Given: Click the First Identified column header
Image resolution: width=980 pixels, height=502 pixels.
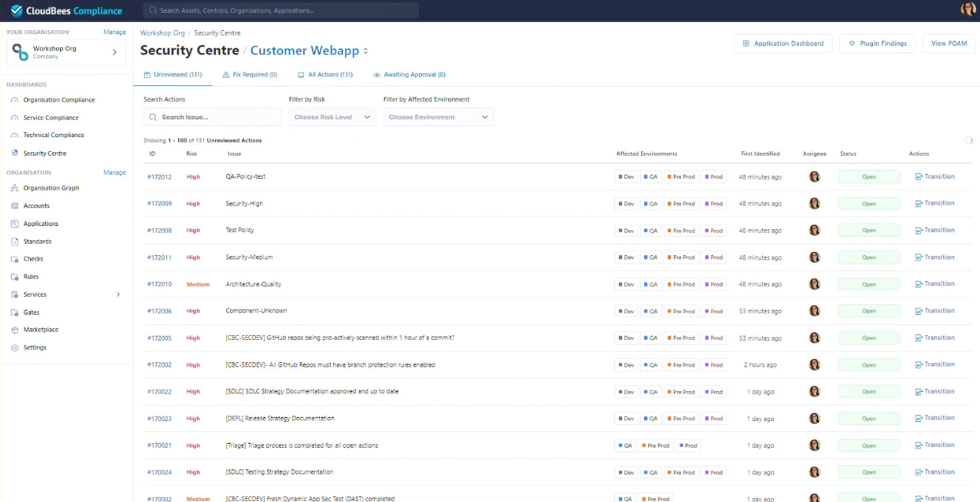Looking at the screenshot, I should click(760, 154).
